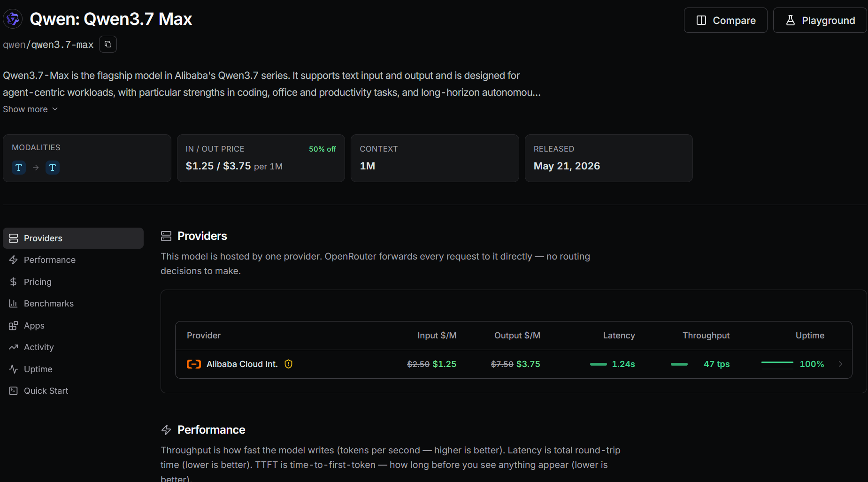This screenshot has width=868, height=482.
Task: Expand the Alibaba Cloud provider row chevron
Action: pyautogui.click(x=840, y=364)
